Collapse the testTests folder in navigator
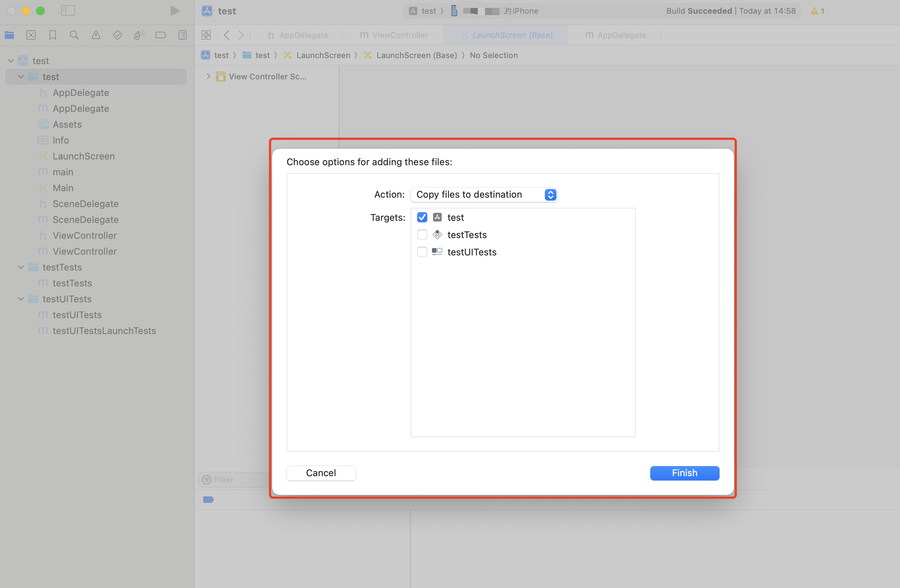 point(21,267)
